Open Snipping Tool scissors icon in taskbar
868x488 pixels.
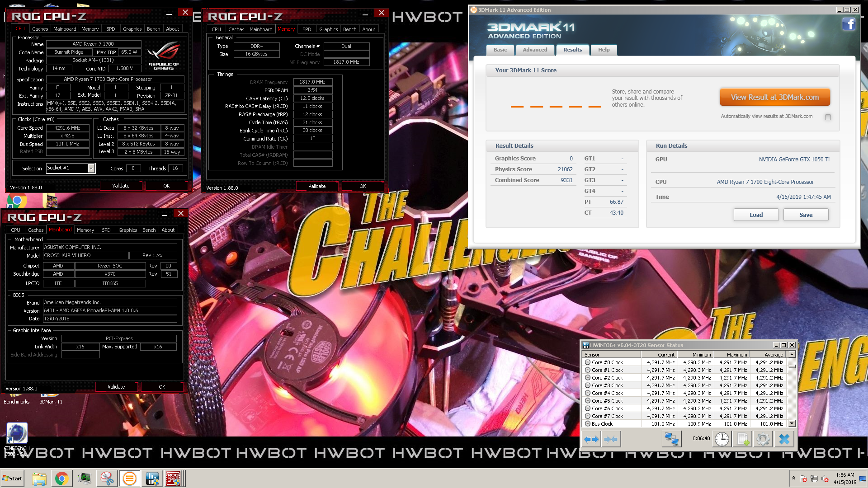point(107,479)
